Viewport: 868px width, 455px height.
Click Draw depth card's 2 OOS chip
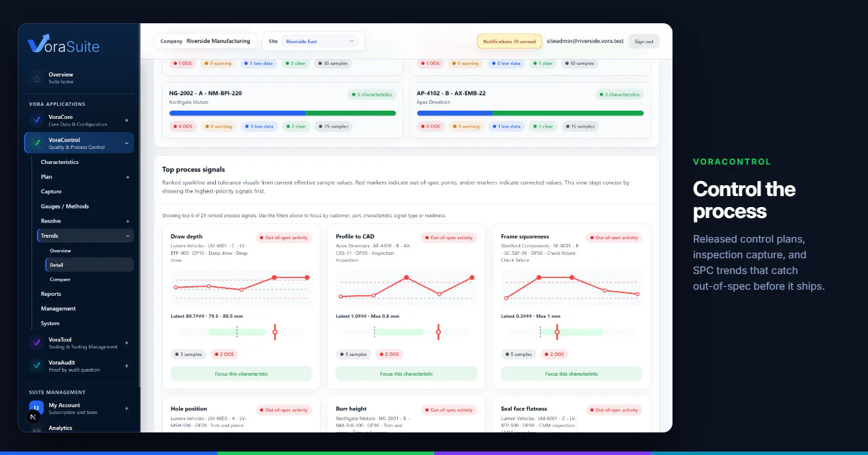coord(223,355)
